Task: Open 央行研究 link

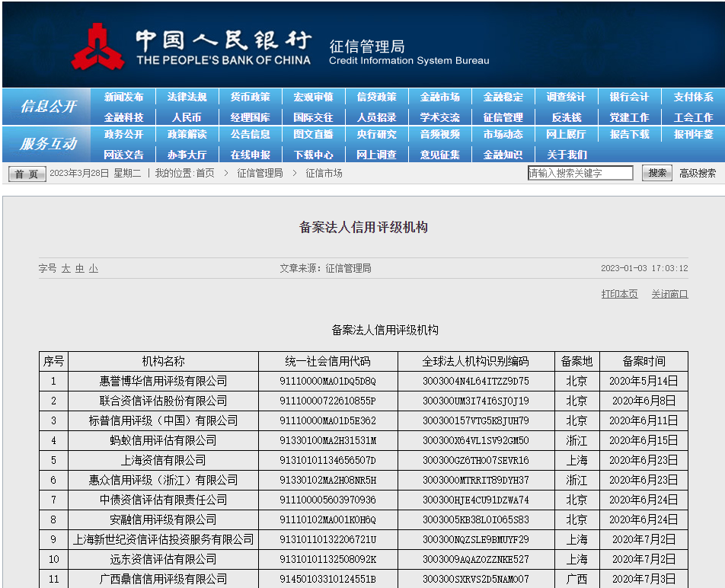Action: [x=376, y=135]
